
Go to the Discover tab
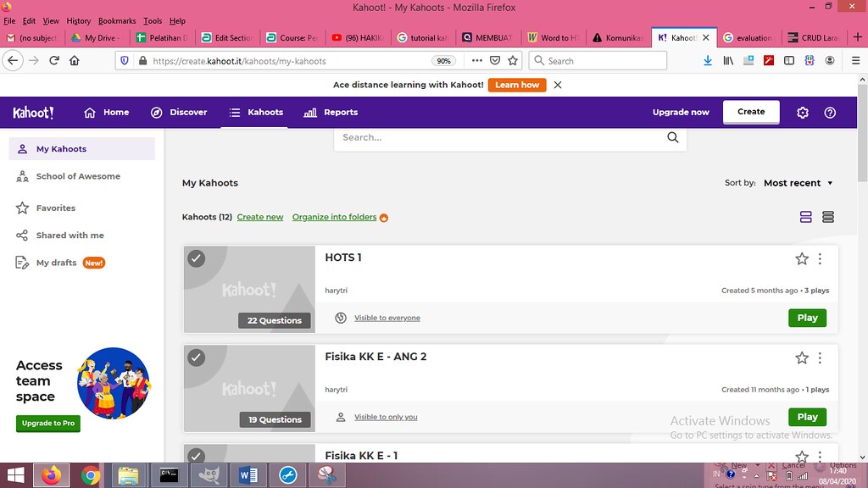click(179, 113)
